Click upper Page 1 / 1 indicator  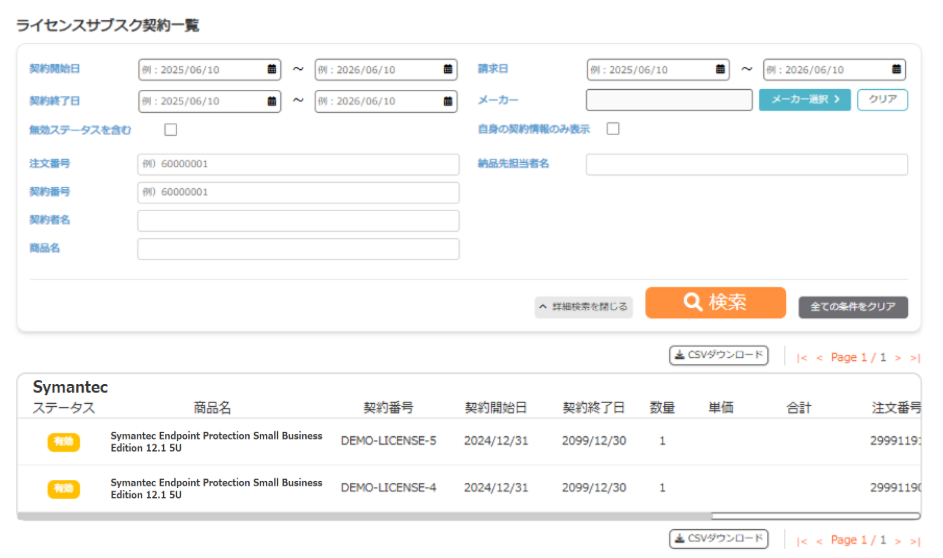pos(859,358)
